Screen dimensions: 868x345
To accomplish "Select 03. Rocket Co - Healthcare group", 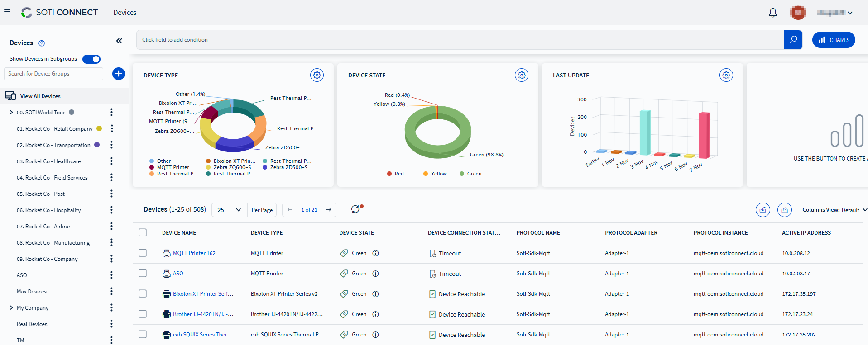I will (x=49, y=161).
